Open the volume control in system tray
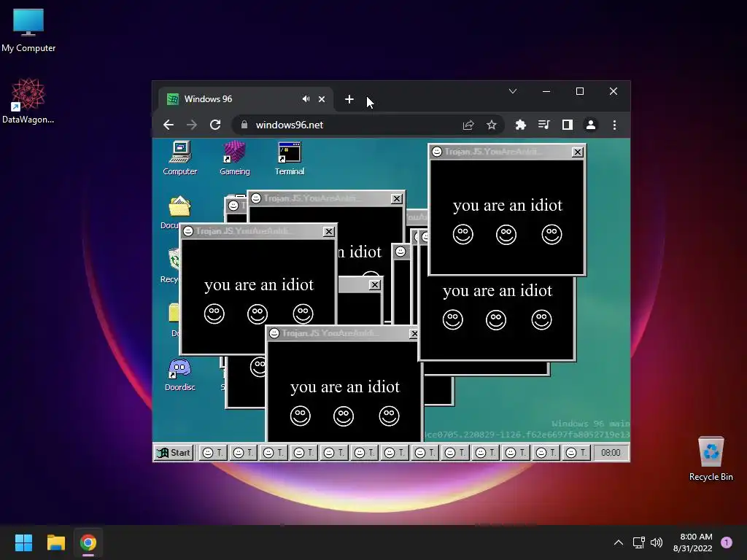The width and height of the screenshot is (747, 560). point(657,542)
